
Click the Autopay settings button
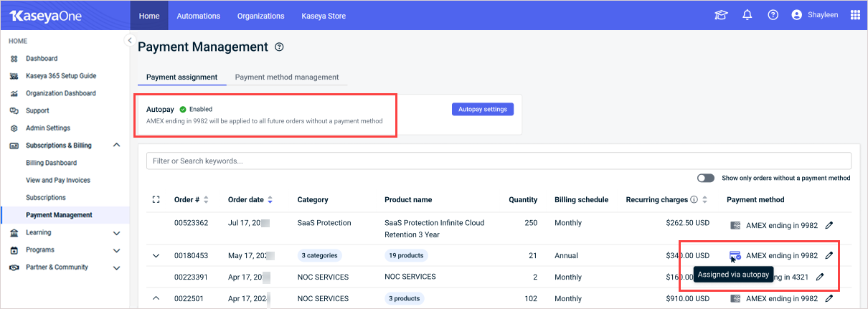click(482, 109)
